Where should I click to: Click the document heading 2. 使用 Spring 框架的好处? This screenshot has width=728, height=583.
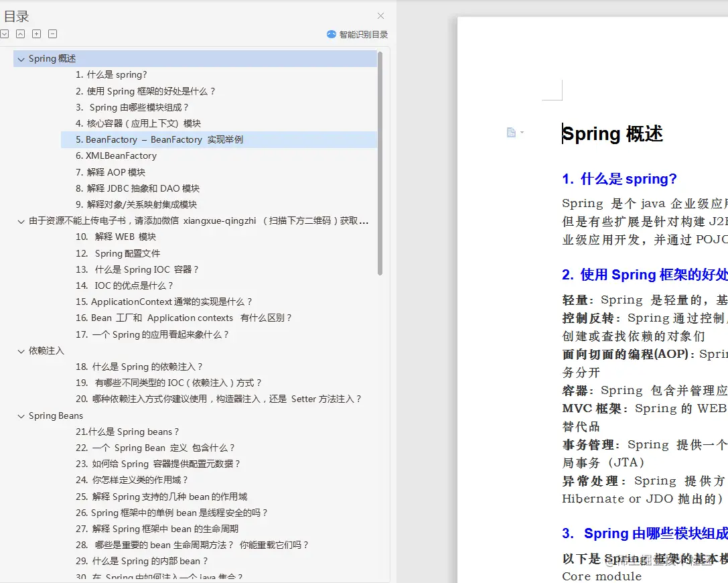645,275
